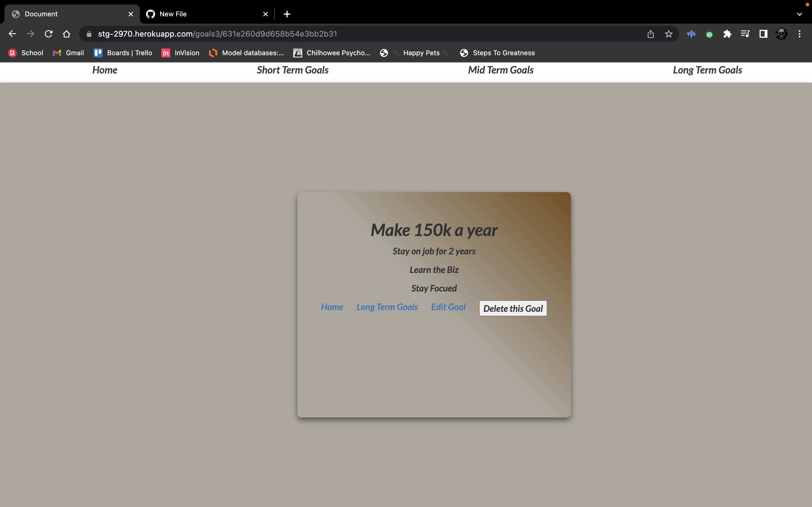Open the tab search chevron

pyautogui.click(x=799, y=14)
